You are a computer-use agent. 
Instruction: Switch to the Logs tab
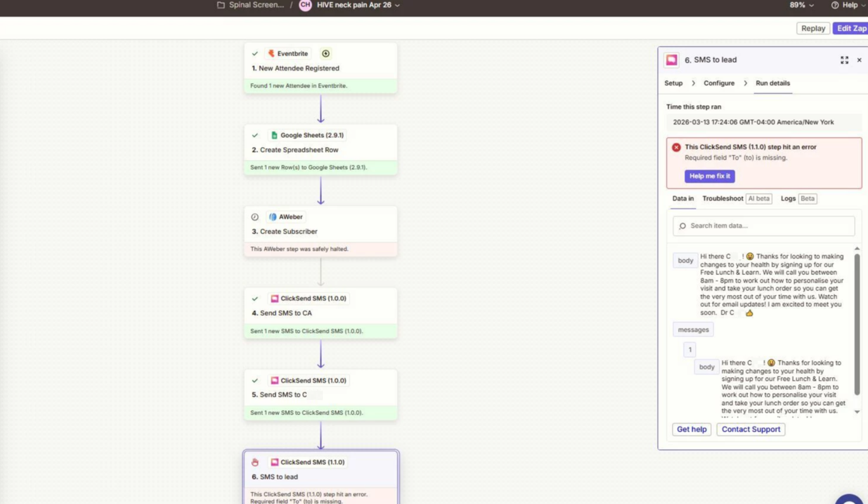(788, 199)
